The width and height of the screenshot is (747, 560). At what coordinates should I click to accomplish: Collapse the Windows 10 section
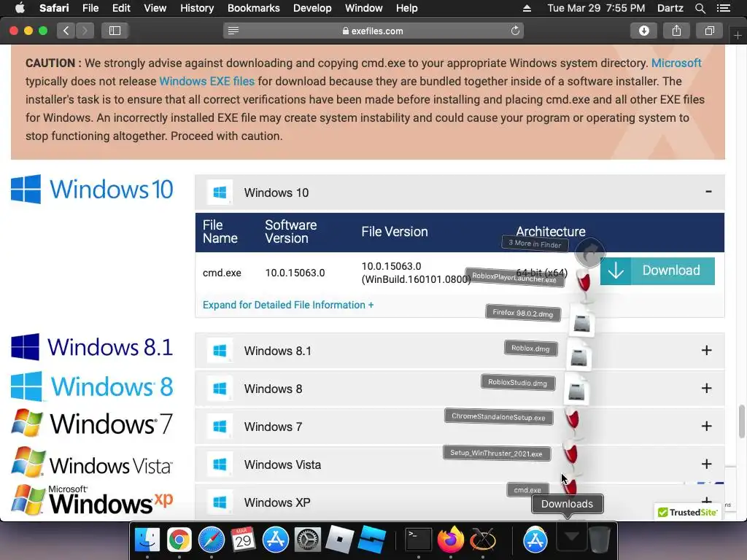[708, 192]
